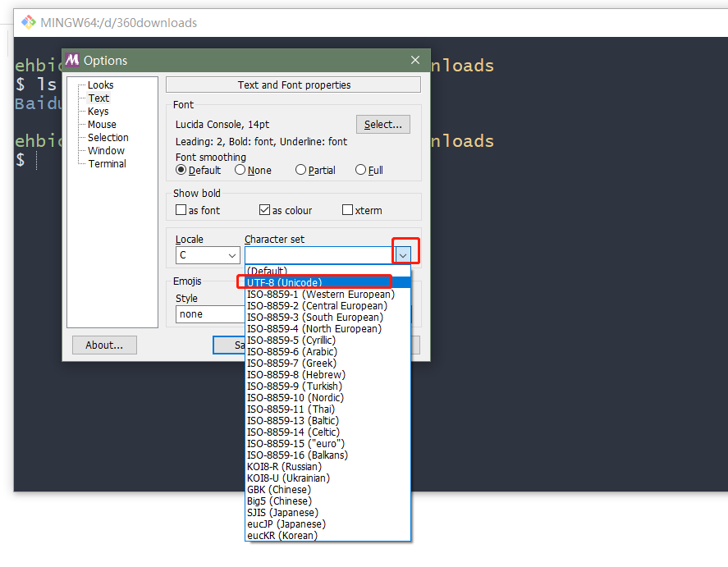The image size is (728, 567).
Task: Tick the show bold as font checkbox
Action: click(181, 210)
